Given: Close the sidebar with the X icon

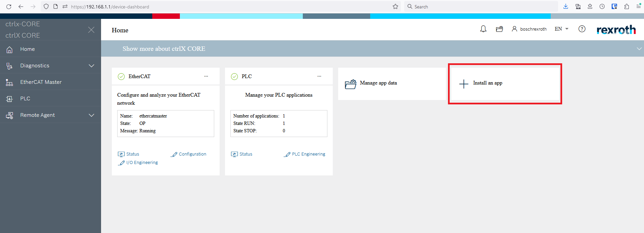Looking at the screenshot, I should (91, 30).
